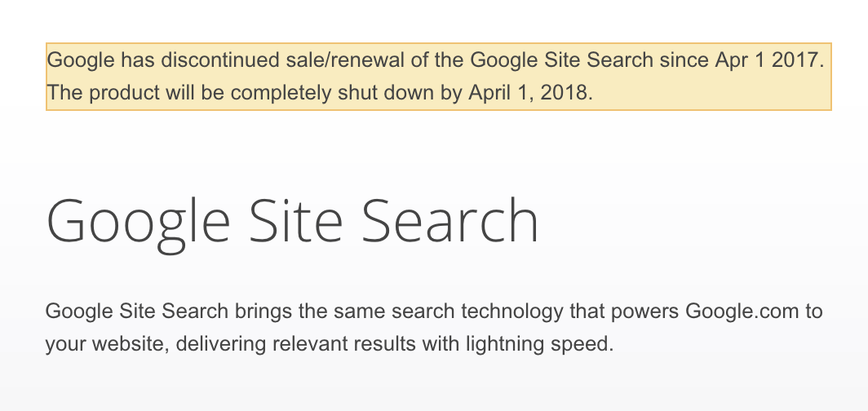
Task: Click 'Google Site Search' inside yellow banner
Action: tap(562, 60)
